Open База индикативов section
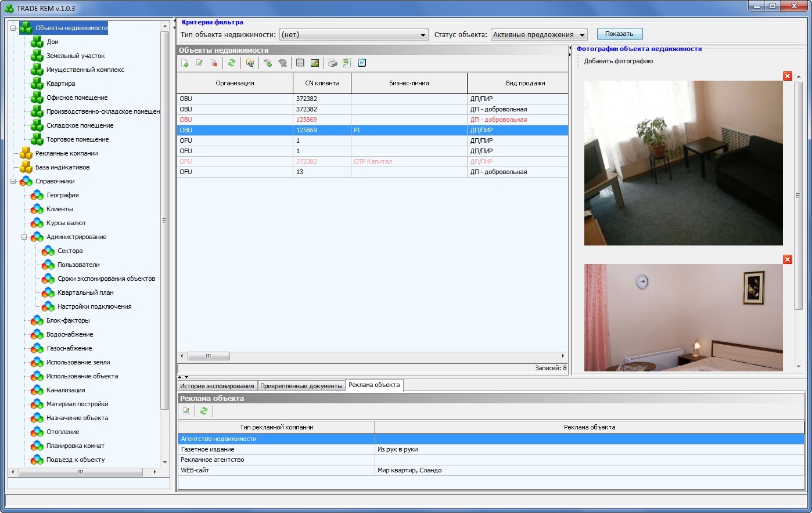This screenshot has width=812, height=513. [63, 167]
